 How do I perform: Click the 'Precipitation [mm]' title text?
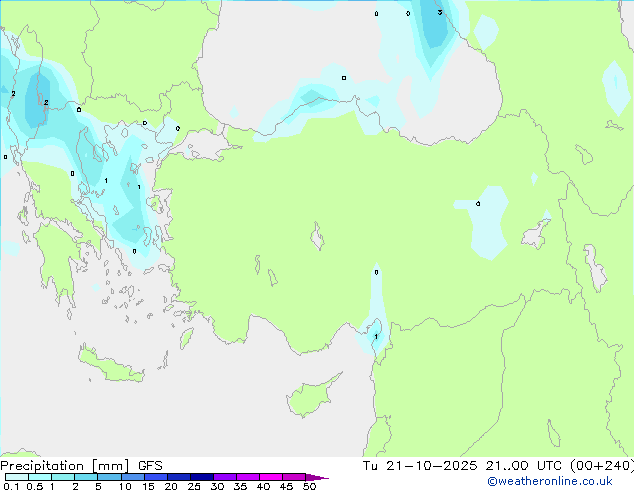click(x=65, y=466)
